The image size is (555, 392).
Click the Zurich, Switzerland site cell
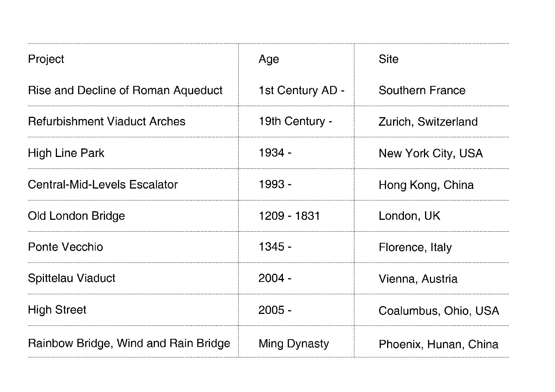[428, 122]
